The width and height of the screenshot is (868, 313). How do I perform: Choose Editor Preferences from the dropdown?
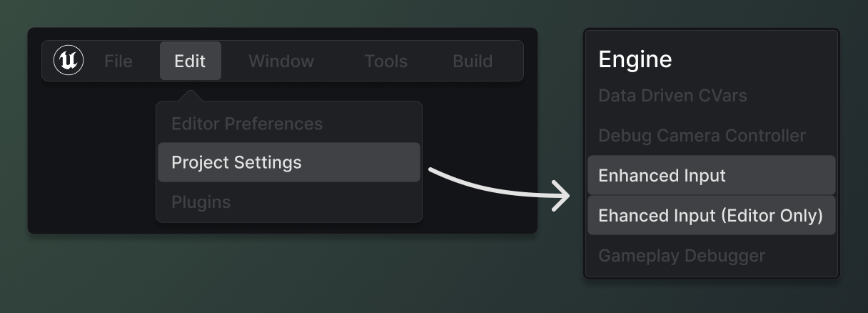click(x=247, y=124)
